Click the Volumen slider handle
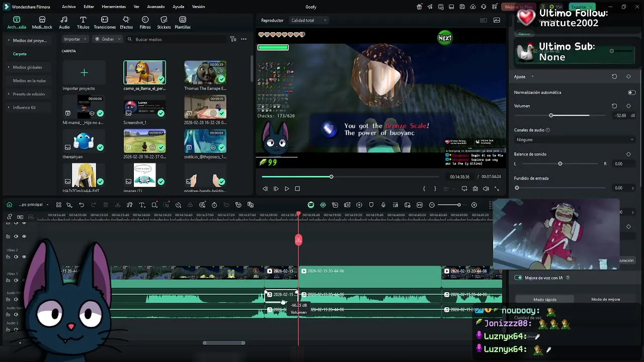Screen dimensions: 644x362 click(551, 116)
